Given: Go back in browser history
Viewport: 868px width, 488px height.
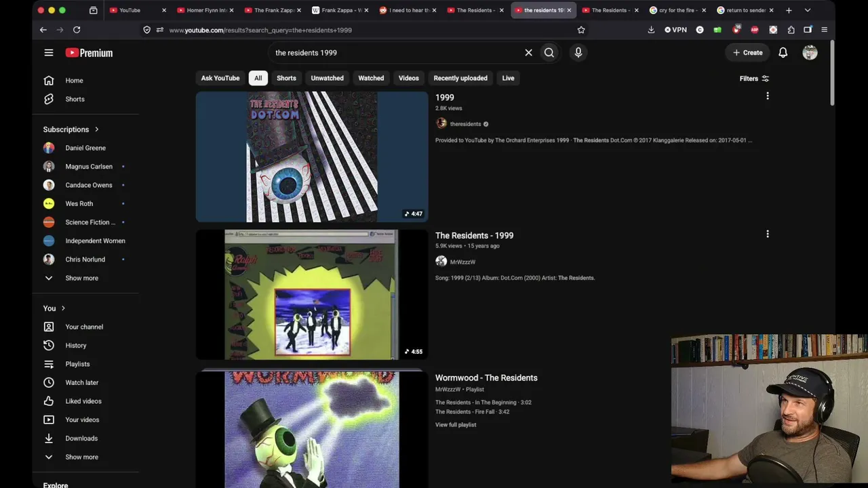Looking at the screenshot, I should [x=43, y=30].
